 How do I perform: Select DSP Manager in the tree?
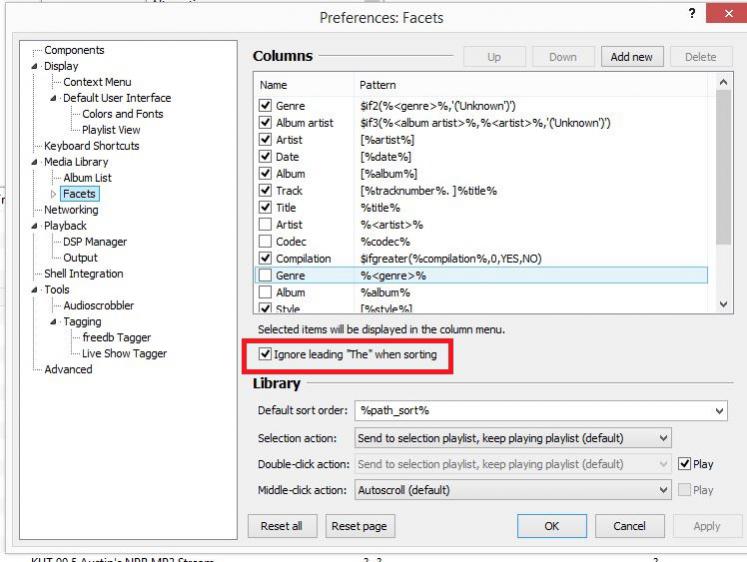click(x=95, y=242)
